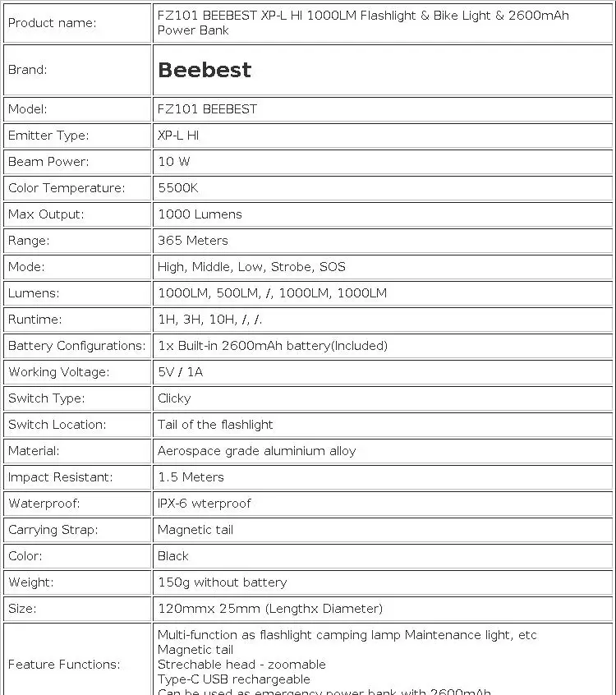616x695 pixels.
Task: Click the built-in 2600mAh battery value
Action: tap(272, 346)
